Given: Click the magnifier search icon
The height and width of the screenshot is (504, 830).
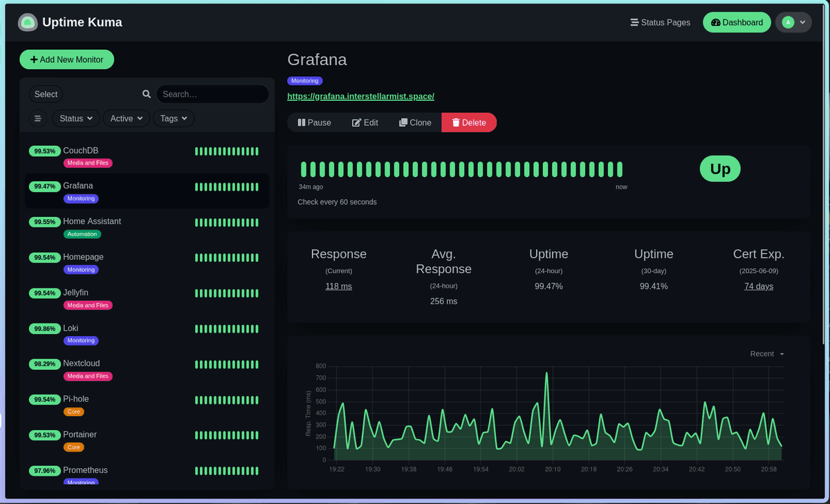Looking at the screenshot, I should coord(147,94).
